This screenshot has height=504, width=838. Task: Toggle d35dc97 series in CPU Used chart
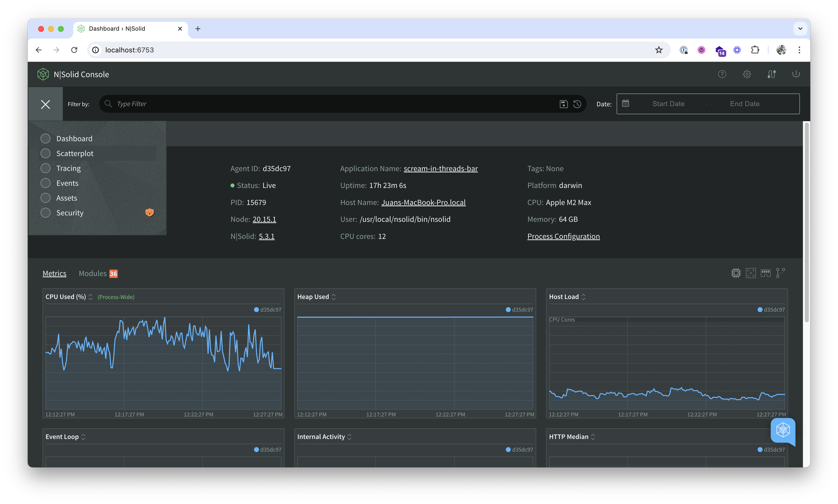pos(268,310)
